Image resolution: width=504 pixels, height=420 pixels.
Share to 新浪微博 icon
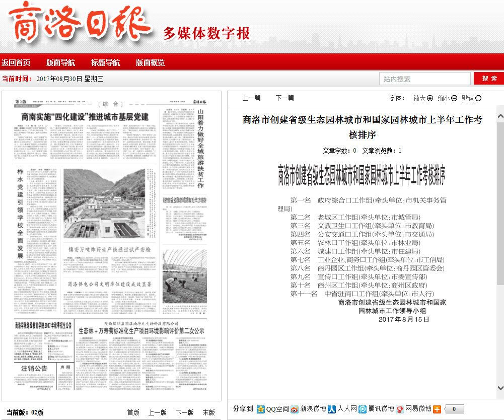click(x=295, y=409)
